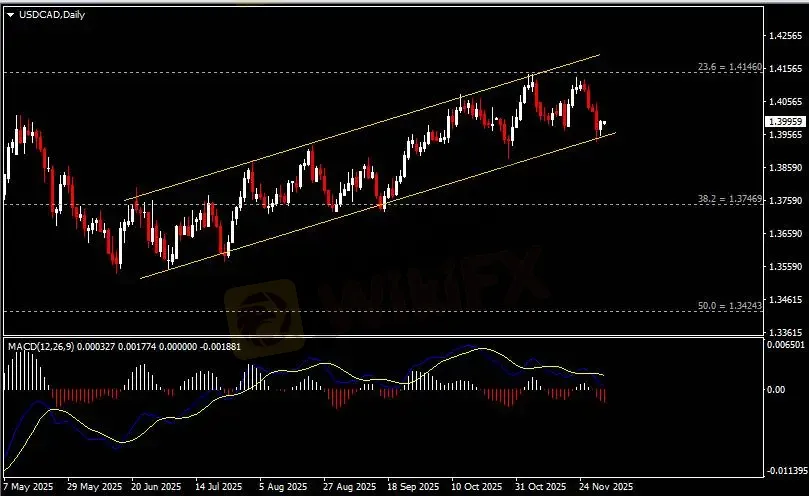This screenshot has width=809, height=496.
Task: Select the 14 Jul 2025 date label
Action: 218,487
